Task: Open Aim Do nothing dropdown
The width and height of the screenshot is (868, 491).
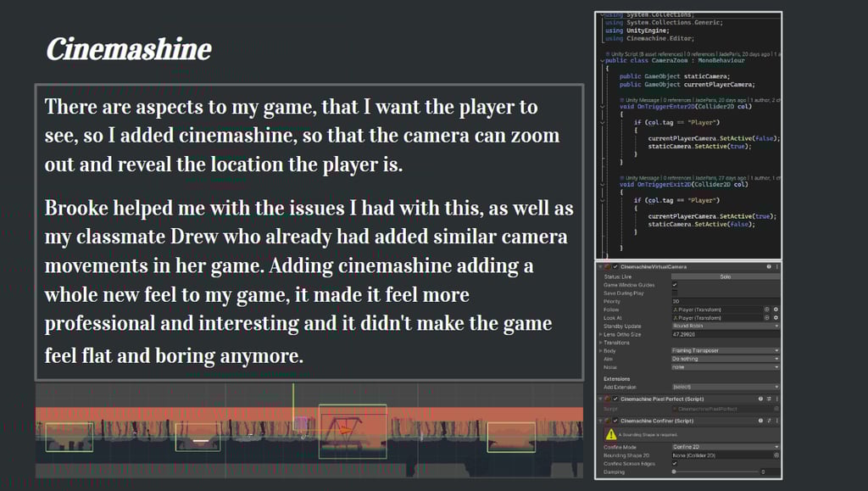Action: [x=726, y=359]
